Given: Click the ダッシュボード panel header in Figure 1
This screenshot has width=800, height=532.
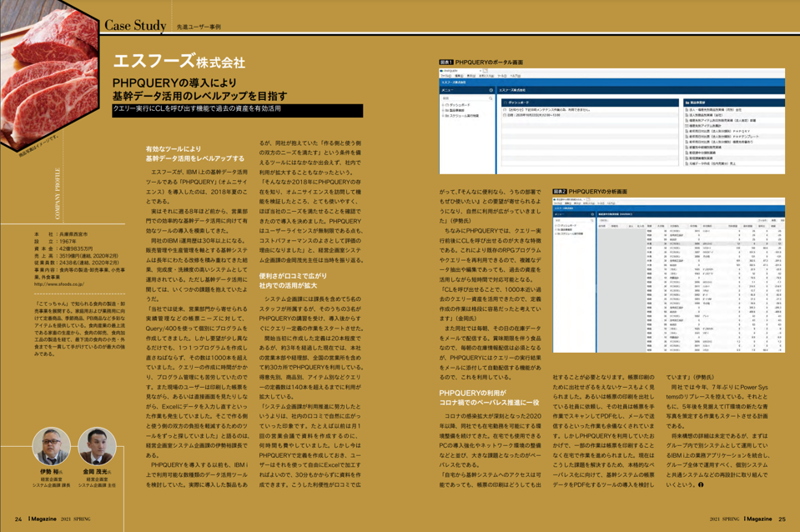Looking at the screenshot, I should tap(591, 103).
